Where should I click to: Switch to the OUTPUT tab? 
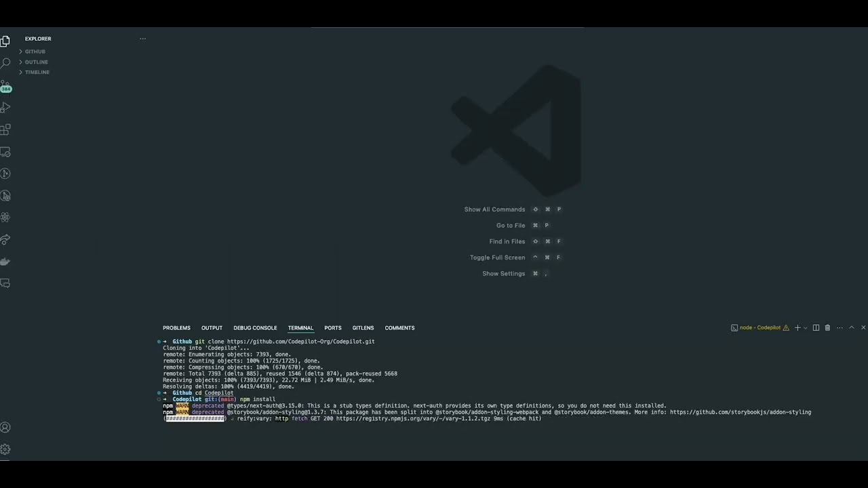pyautogui.click(x=212, y=328)
